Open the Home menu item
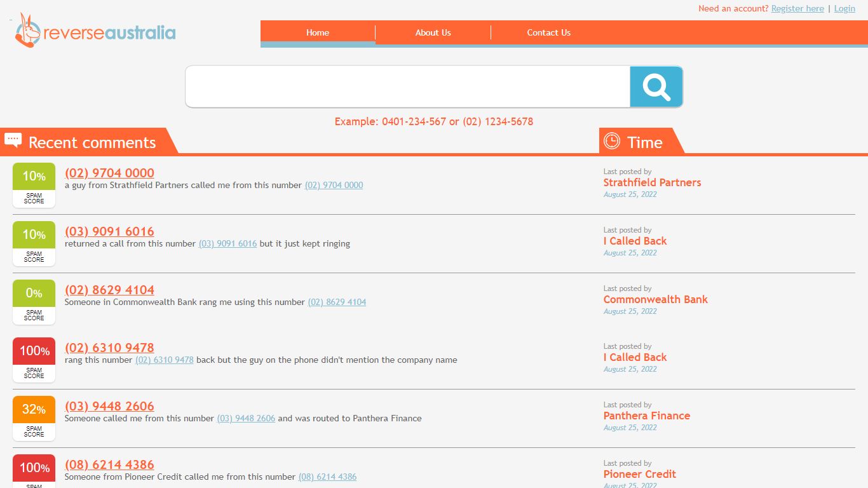The height and width of the screenshot is (488, 868). click(x=318, y=32)
